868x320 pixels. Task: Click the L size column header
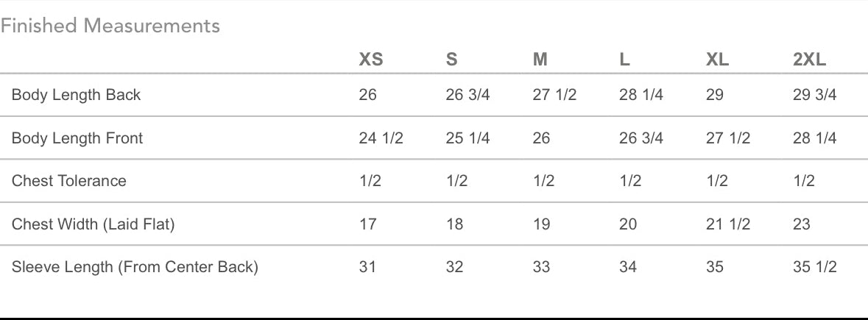click(624, 60)
